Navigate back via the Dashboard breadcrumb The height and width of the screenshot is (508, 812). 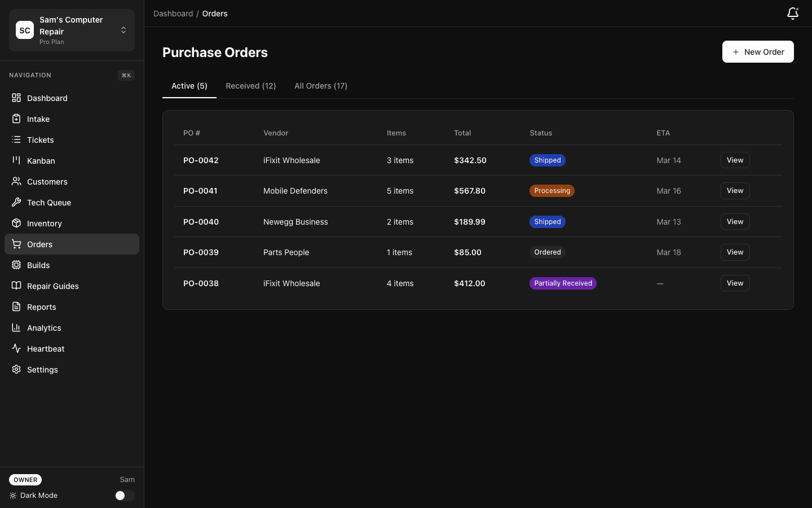pyautogui.click(x=173, y=14)
